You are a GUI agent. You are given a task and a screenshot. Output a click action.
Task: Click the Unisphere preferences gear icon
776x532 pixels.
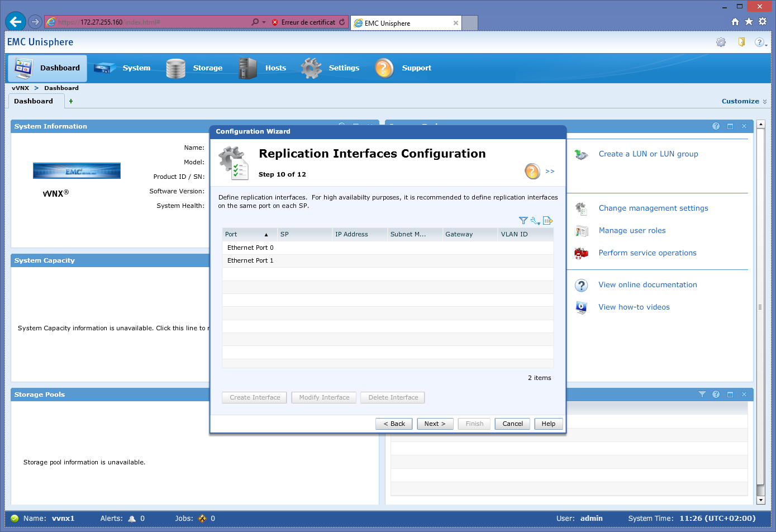pos(721,42)
